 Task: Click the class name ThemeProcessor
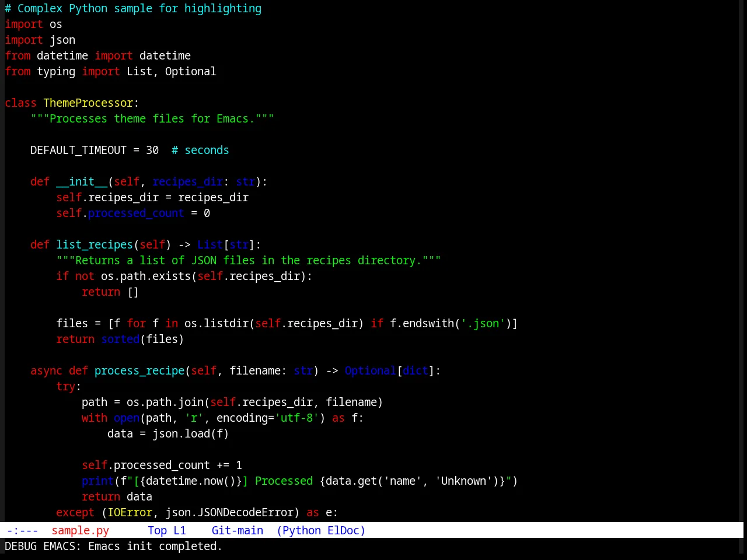coord(88,103)
